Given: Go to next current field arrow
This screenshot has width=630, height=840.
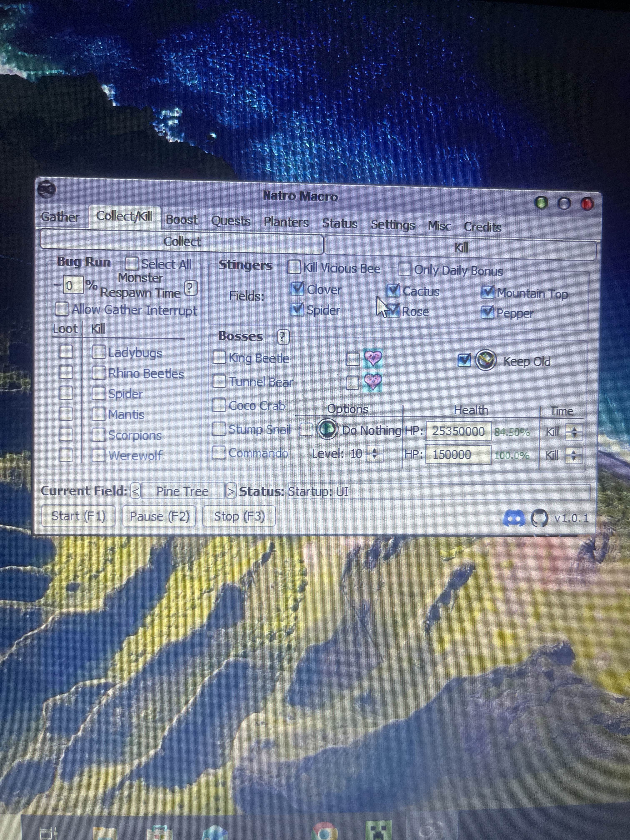Looking at the screenshot, I should coord(230,491).
